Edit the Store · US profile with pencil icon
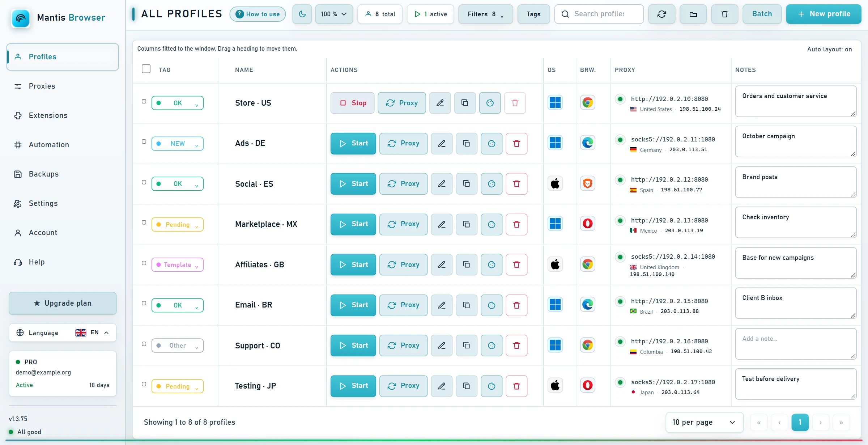Screen dimensions: 868x445 [440, 103]
